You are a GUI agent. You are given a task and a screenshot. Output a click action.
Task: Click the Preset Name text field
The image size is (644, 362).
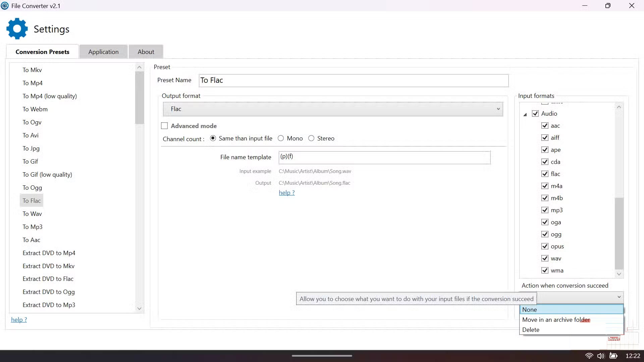pyautogui.click(x=354, y=80)
